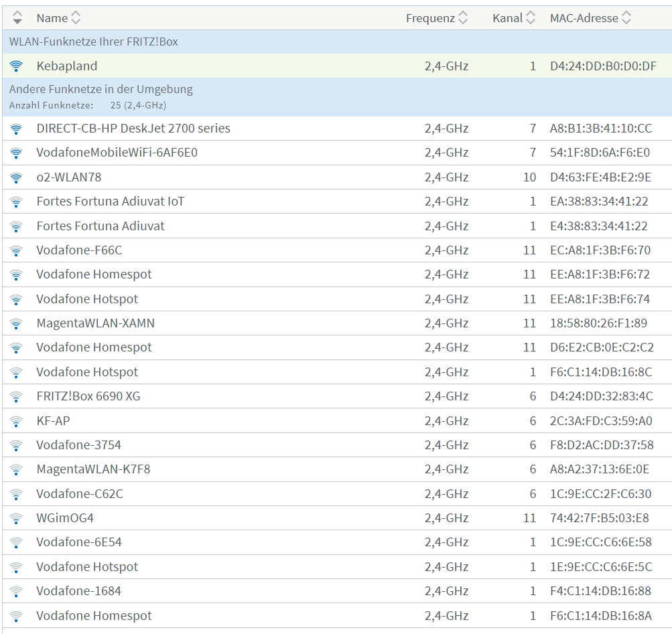Click MAC address D4:63:FE:4B:E2:9E
This screenshot has width=672, height=634.
[x=601, y=177]
